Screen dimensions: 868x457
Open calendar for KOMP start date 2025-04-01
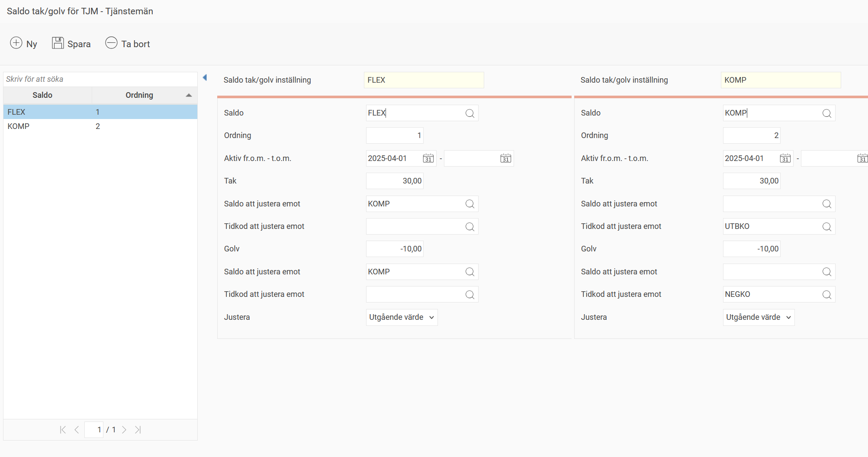point(785,158)
